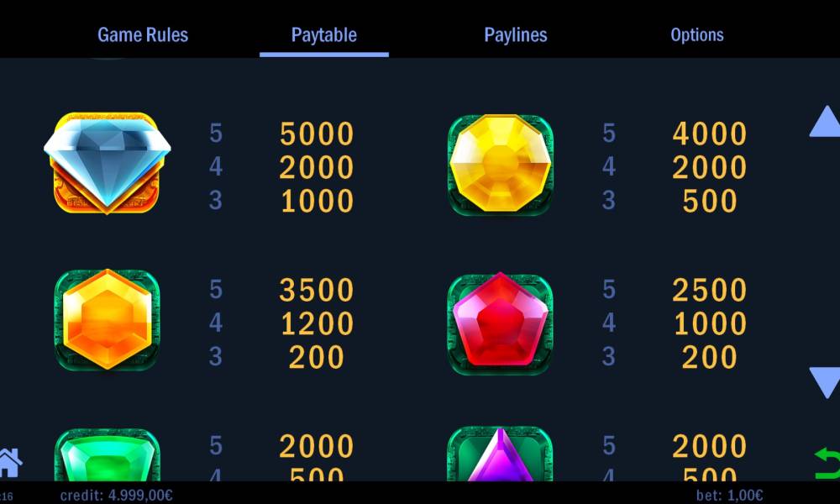The height and width of the screenshot is (504, 840).
Task: Click the home icon
Action: [10, 462]
